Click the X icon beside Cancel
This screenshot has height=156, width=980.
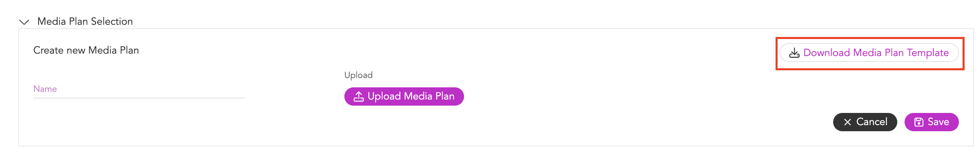tap(847, 122)
